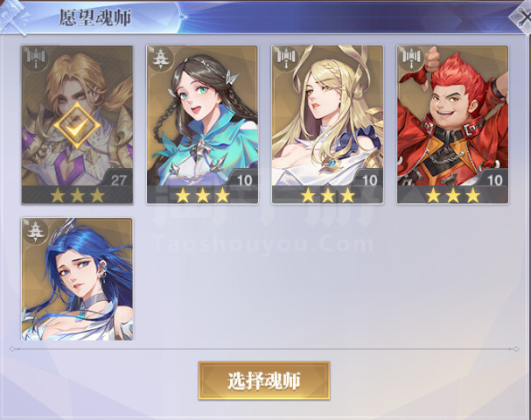
Task: Click the level 27 badge on first card
Action: 118,179
